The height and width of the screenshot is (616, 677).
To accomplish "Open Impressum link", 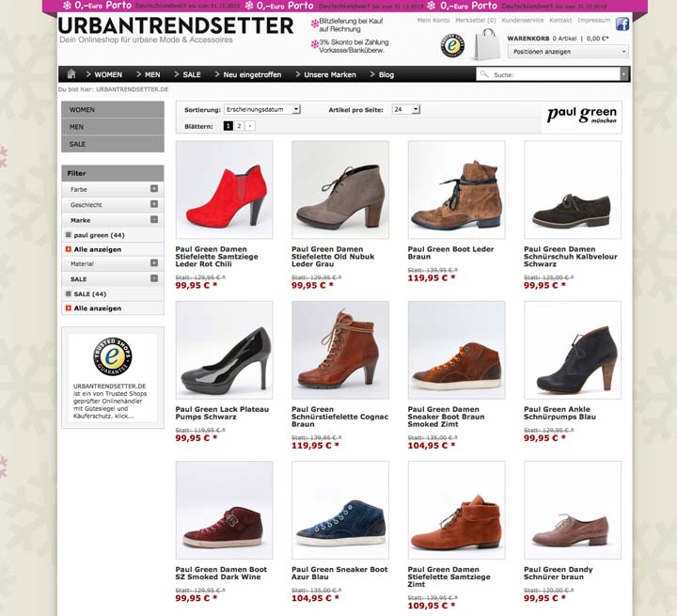I will coord(593,21).
